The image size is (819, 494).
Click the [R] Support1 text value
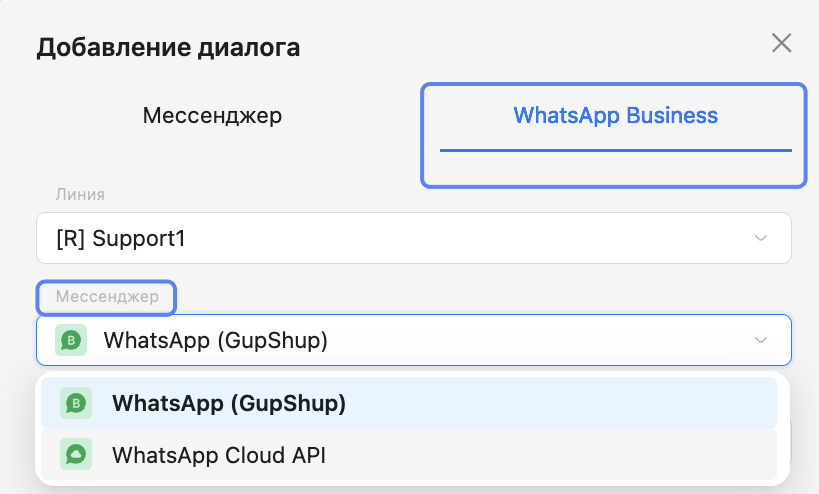click(121, 239)
